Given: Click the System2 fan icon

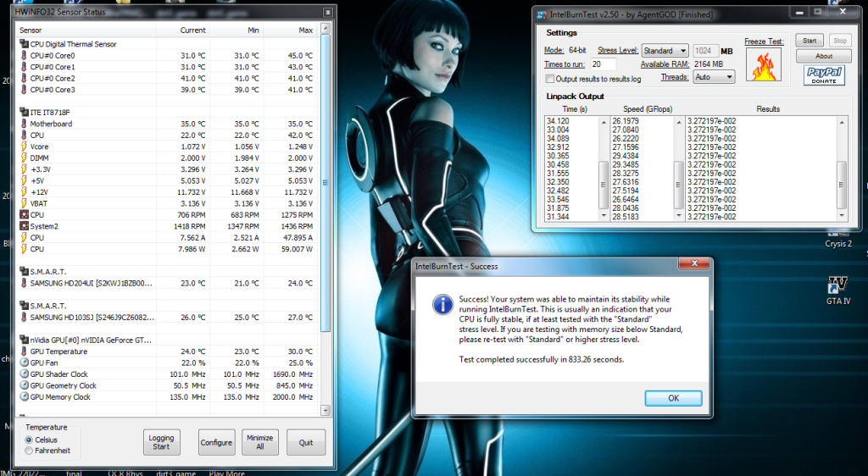Looking at the screenshot, I should [x=24, y=226].
